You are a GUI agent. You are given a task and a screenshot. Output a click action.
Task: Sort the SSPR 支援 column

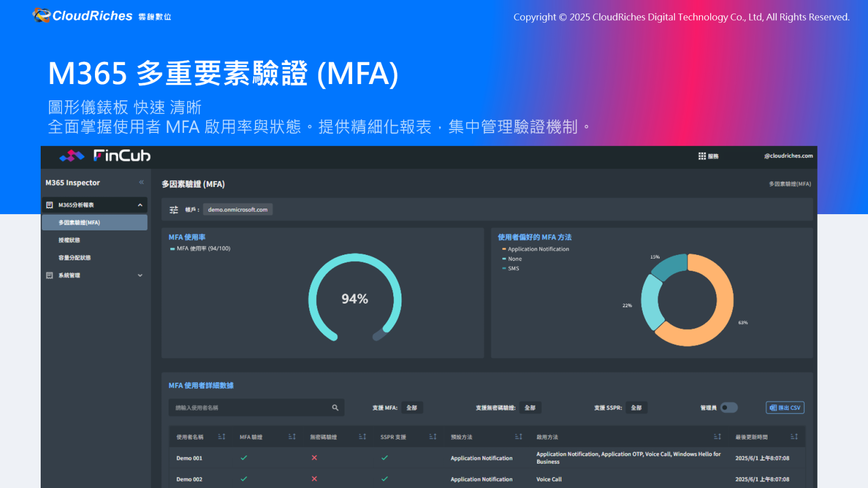433,437
